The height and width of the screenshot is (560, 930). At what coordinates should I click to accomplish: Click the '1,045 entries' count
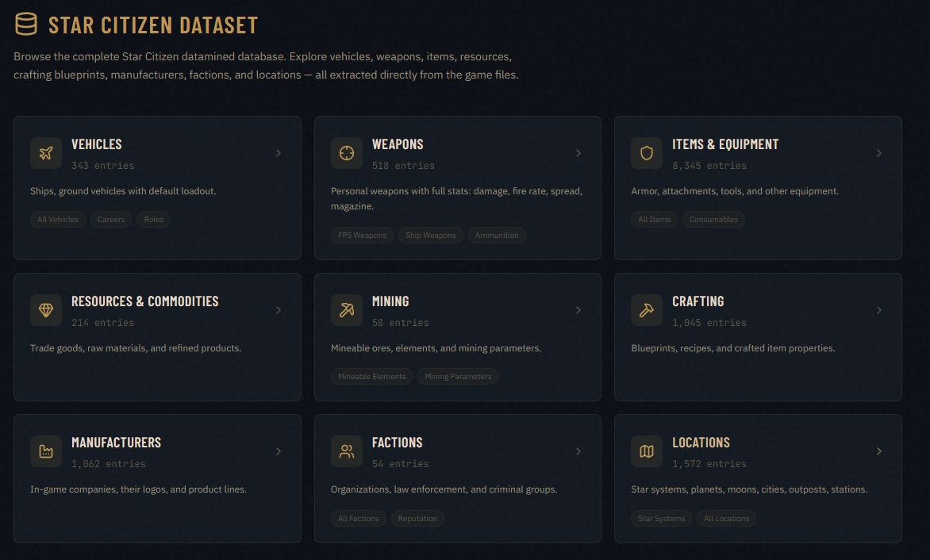click(x=709, y=323)
